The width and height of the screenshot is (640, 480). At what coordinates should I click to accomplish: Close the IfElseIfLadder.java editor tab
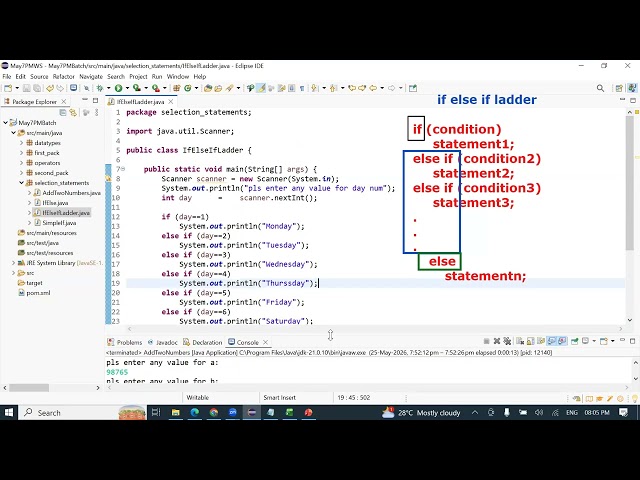coord(171,102)
